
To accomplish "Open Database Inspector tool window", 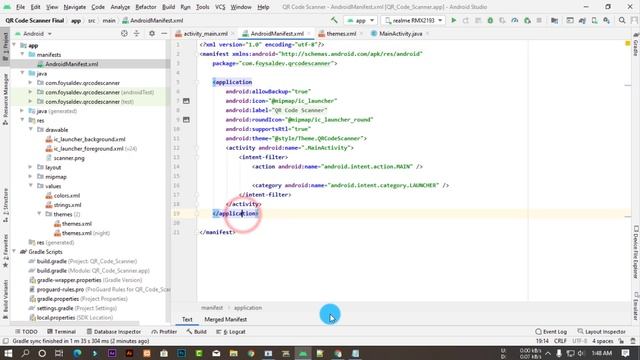I will tap(114, 332).
